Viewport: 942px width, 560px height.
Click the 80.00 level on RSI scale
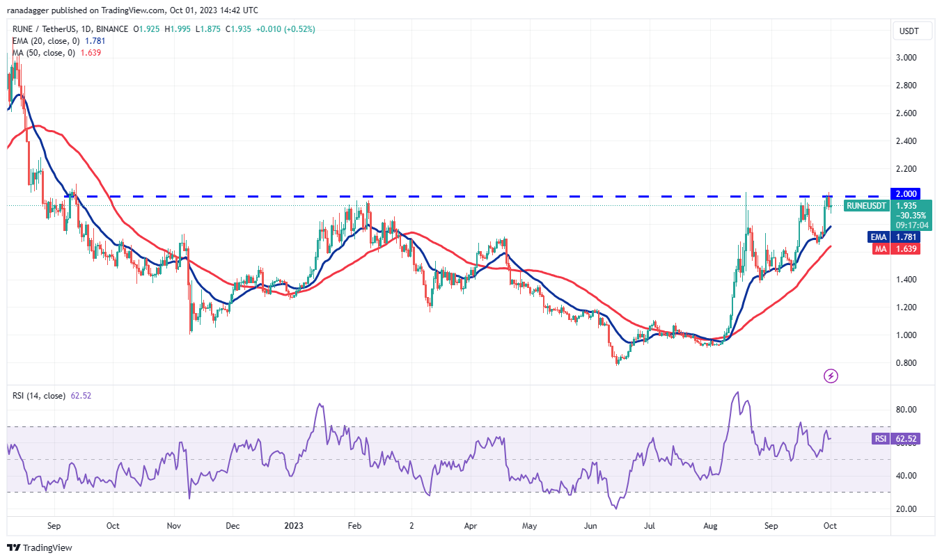[906, 410]
